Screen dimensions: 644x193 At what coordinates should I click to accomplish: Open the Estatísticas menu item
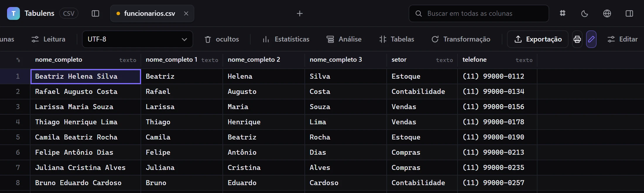point(286,39)
